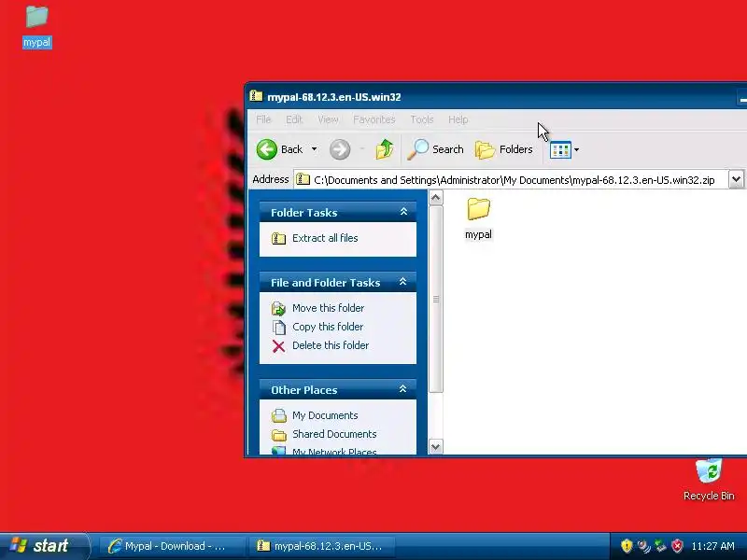Click the Extract all files icon
The image size is (747, 560).
coord(278,238)
